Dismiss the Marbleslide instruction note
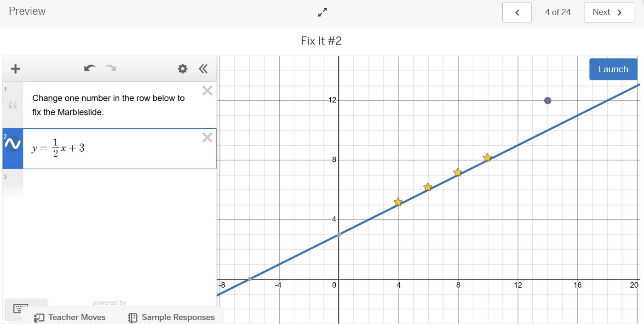Screen dimensions: 644x324 pos(207,90)
